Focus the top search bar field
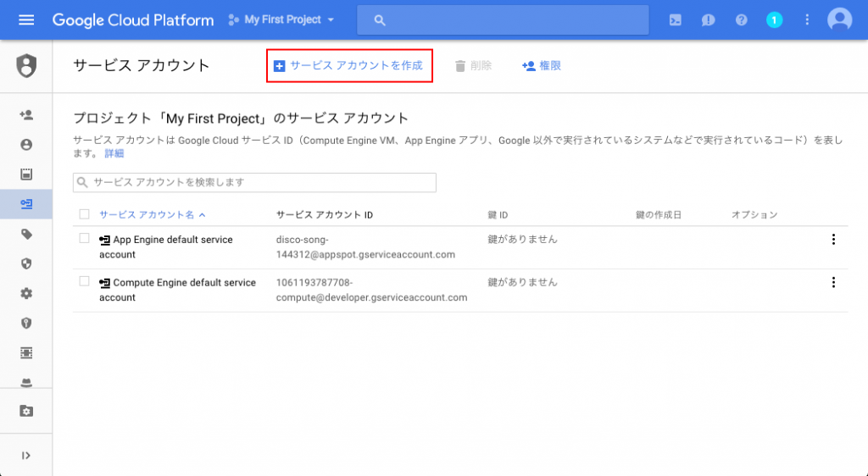Image resolution: width=868 pixels, height=476 pixels. (503, 19)
